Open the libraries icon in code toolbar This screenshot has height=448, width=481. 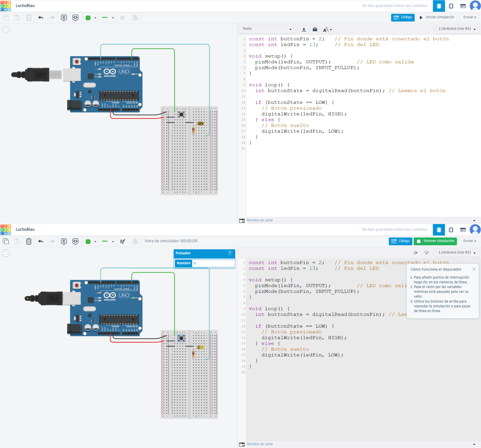[315, 29]
